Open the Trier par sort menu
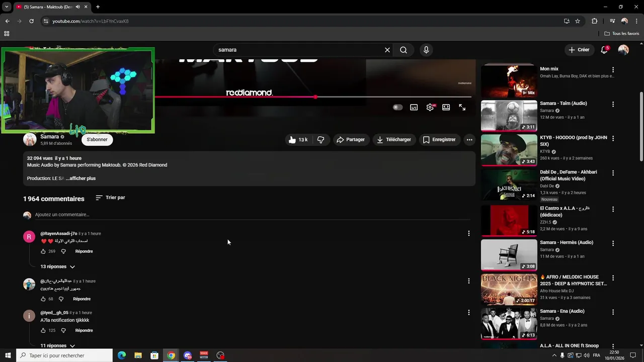Viewport: 644px width, 362px height. [x=110, y=198]
